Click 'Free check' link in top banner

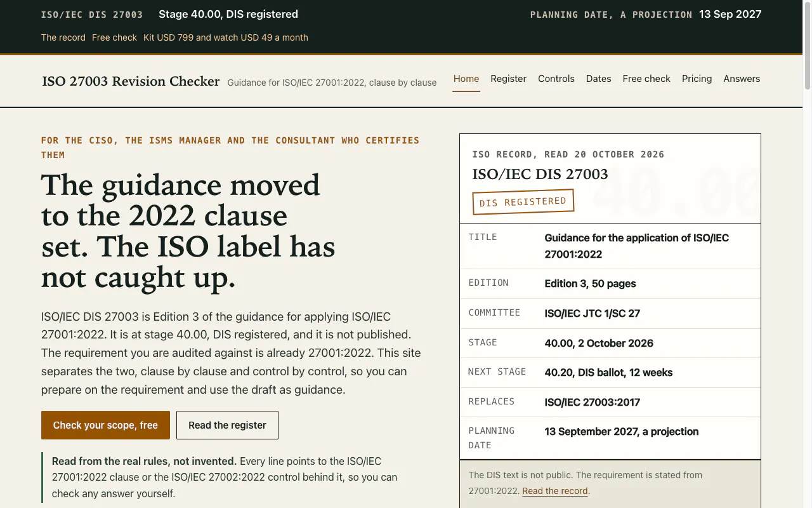(x=114, y=37)
